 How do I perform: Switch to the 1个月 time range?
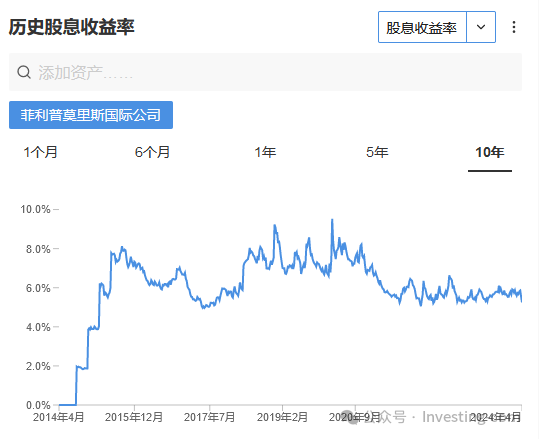tap(40, 152)
